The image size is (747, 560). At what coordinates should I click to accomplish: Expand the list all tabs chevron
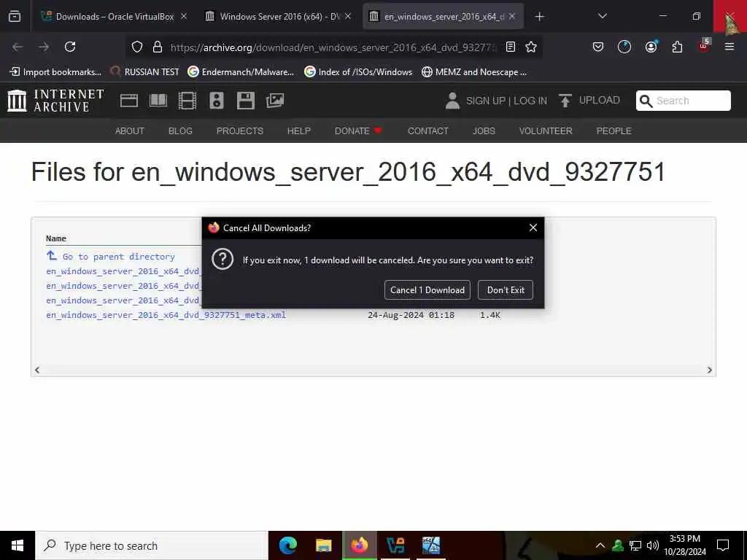[602, 16]
